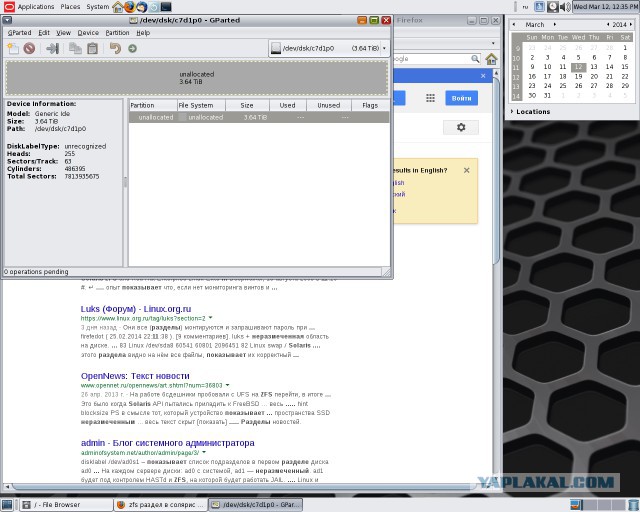
Task: Open the GParted window menu button
Action: pyautogui.click(x=7, y=20)
